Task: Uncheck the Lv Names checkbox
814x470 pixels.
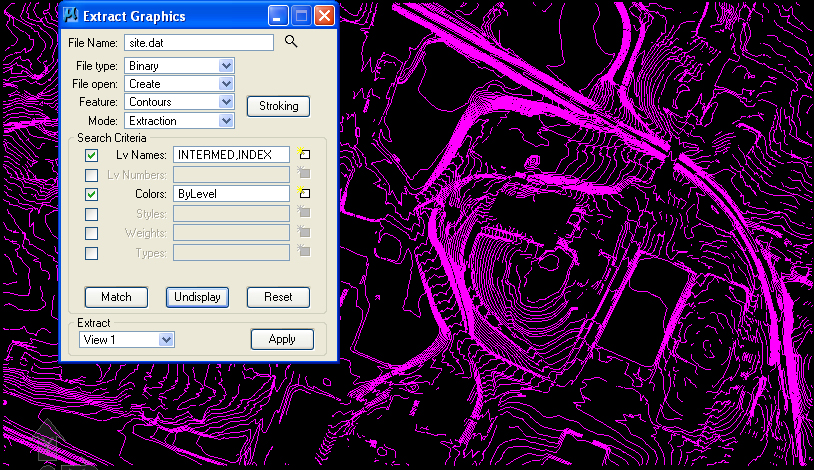Action: tap(92, 156)
